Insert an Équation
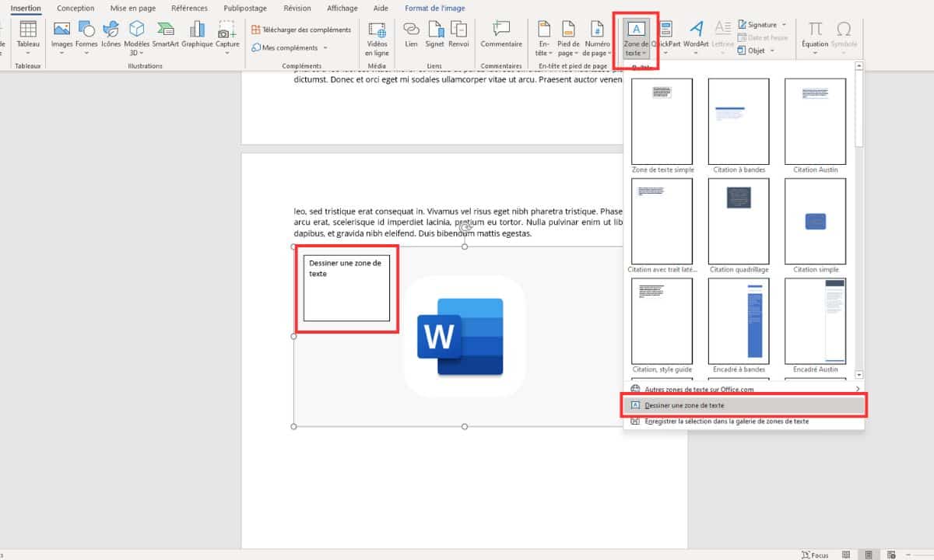This screenshot has width=934, height=560. pyautogui.click(x=816, y=37)
